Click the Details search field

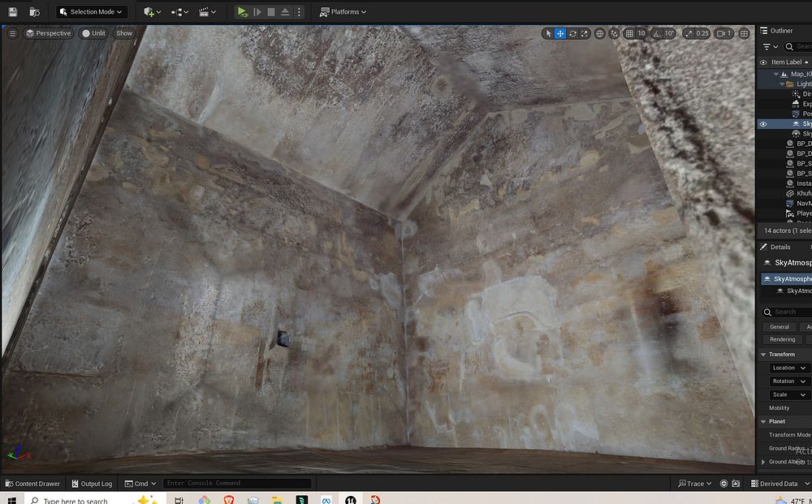(x=787, y=312)
